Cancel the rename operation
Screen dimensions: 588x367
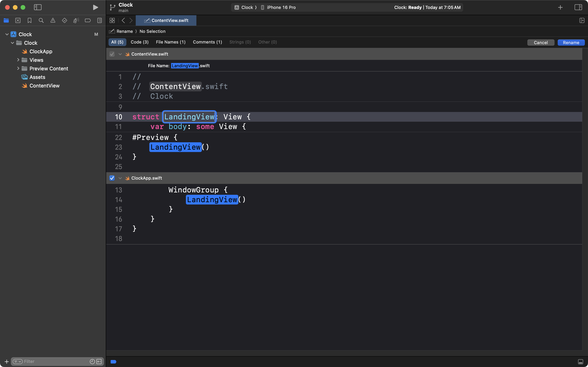point(540,43)
